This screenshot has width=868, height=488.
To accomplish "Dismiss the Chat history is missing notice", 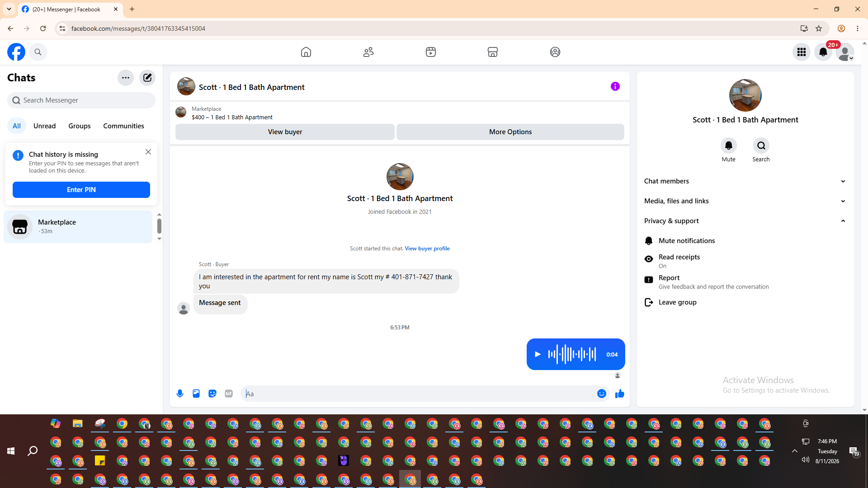I will 148,152.
